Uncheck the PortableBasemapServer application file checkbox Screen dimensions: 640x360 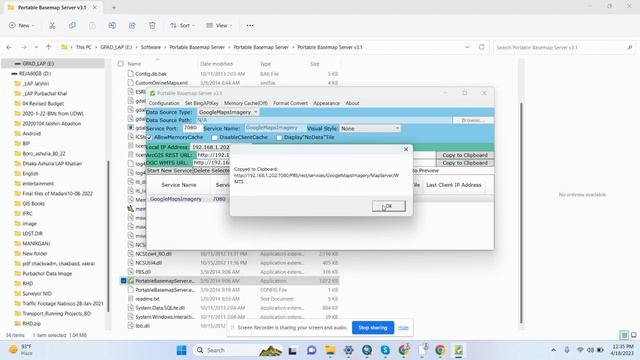coord(123,281)
